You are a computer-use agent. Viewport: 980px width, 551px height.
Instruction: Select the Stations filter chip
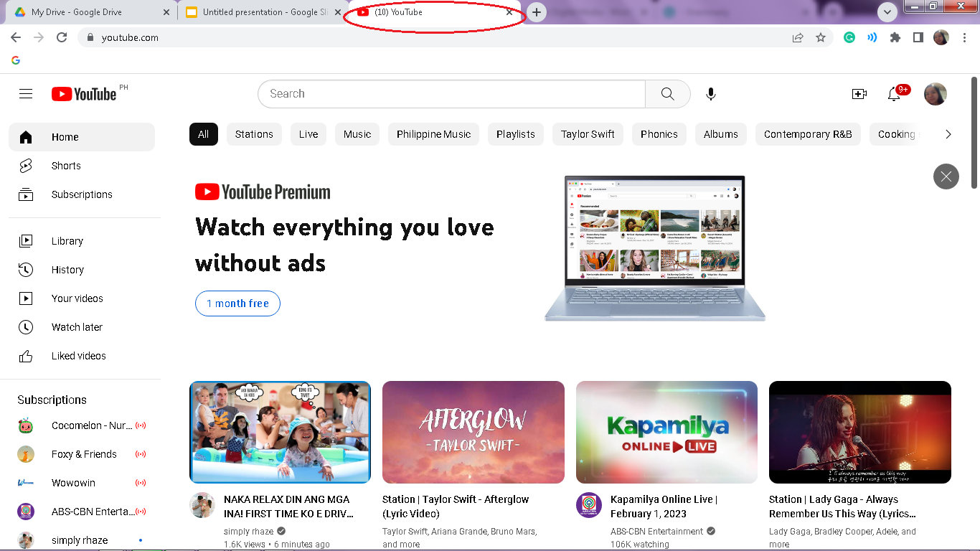(x=254, y=134)
